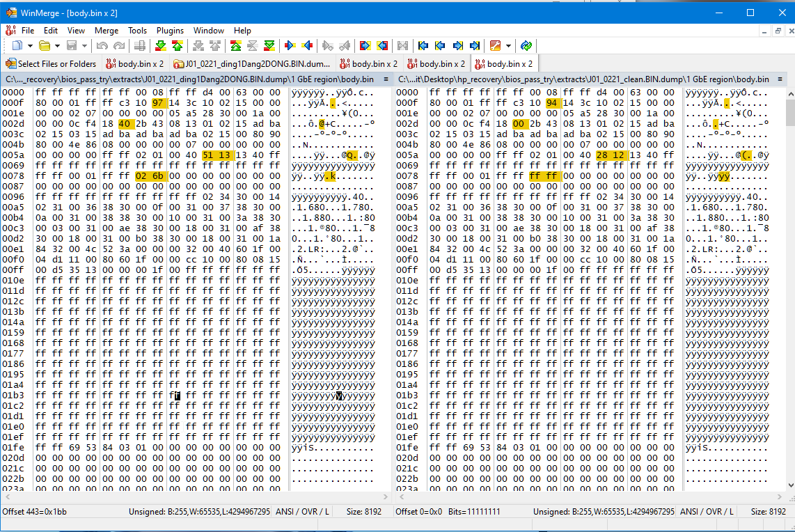Refresh the comparison

[526, 46]
